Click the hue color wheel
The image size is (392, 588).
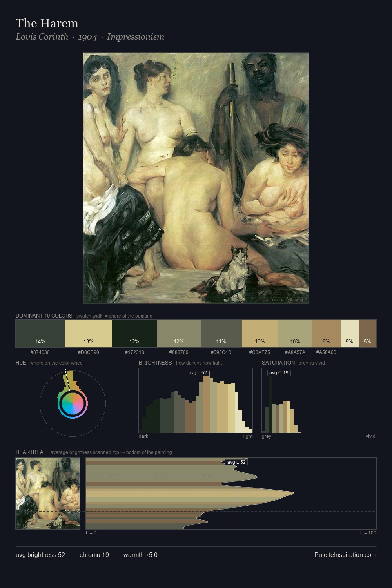click(x=73, y=403)
